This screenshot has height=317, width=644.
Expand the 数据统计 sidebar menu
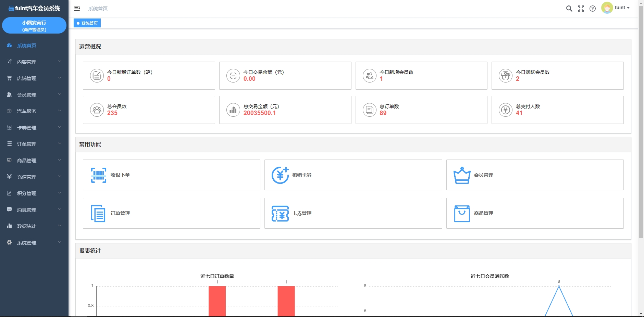coord(34,226)
